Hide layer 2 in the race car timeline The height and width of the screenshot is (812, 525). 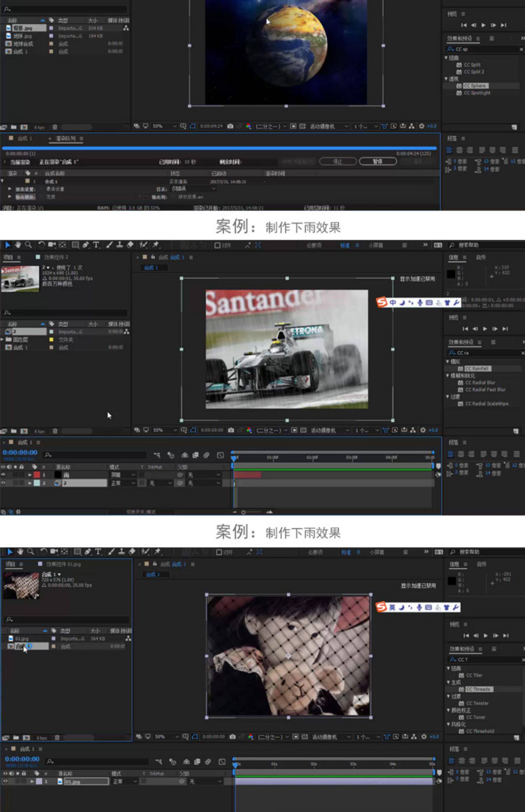pyautogui.click(x=3, y=483)
